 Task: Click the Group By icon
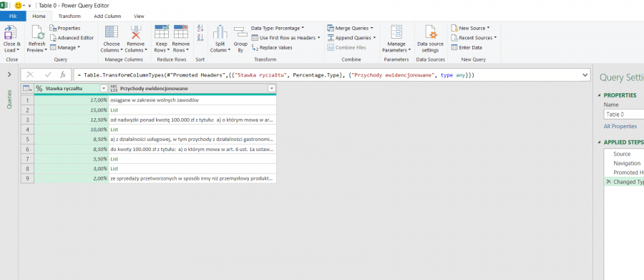(240, 33)
